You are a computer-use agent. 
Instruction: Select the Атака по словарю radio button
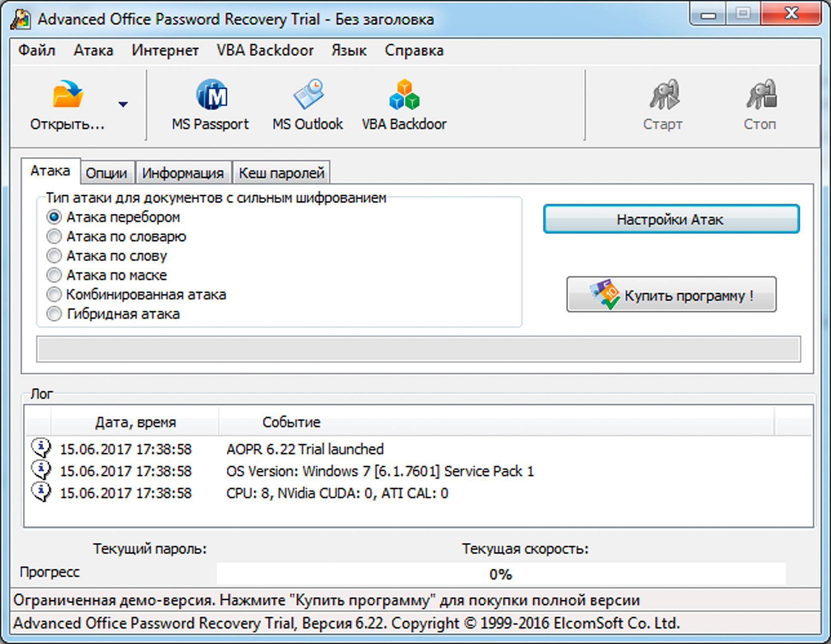click(54, 236)
